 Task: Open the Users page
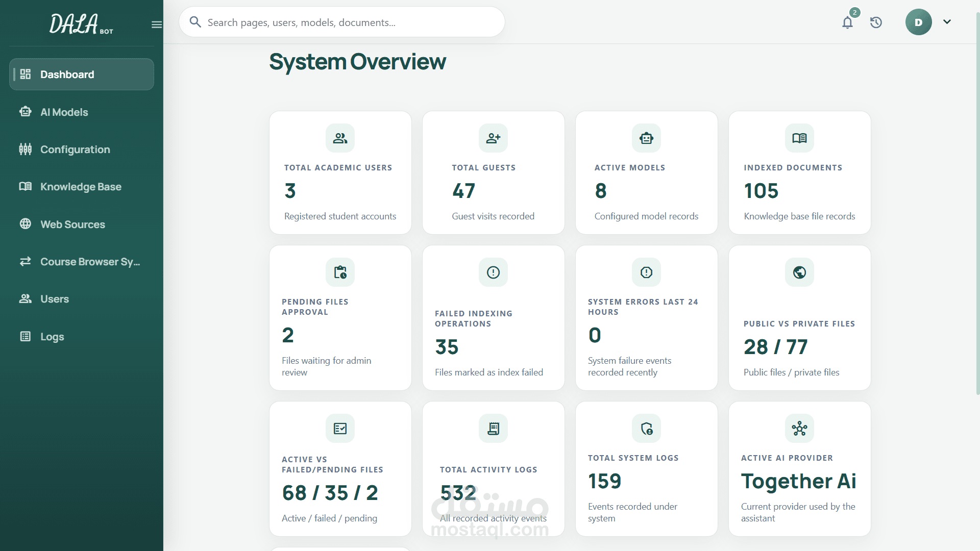[82, 299]
